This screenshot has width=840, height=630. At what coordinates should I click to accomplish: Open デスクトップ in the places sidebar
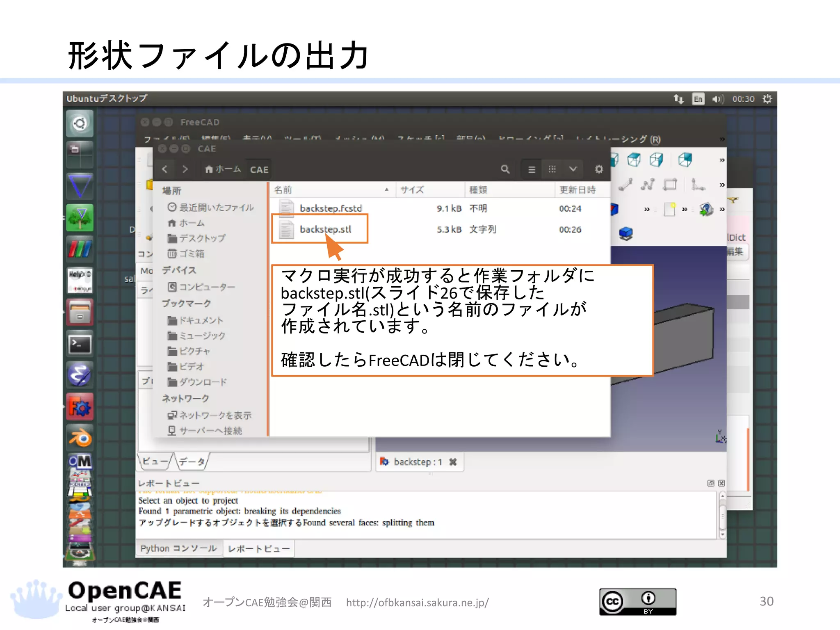[197, 238]
